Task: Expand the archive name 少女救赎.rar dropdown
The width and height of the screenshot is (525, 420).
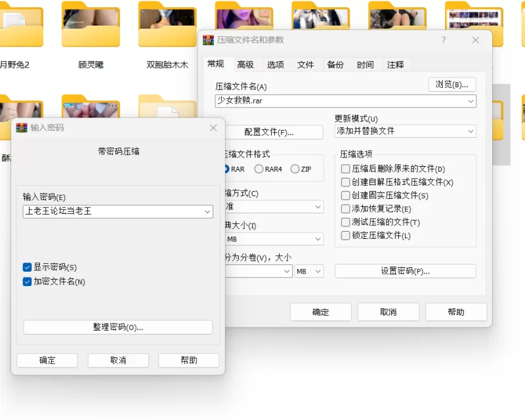Action: tap(471, 101)
